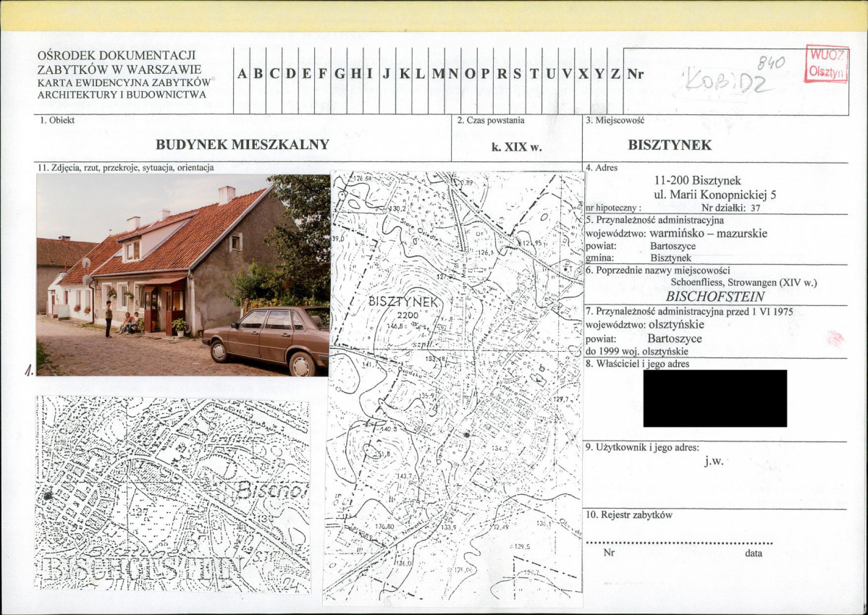Click powiat value 'Bartoszyce' in section 5
The height and width of the screenshot is (615, 868).
coord(673,246)
